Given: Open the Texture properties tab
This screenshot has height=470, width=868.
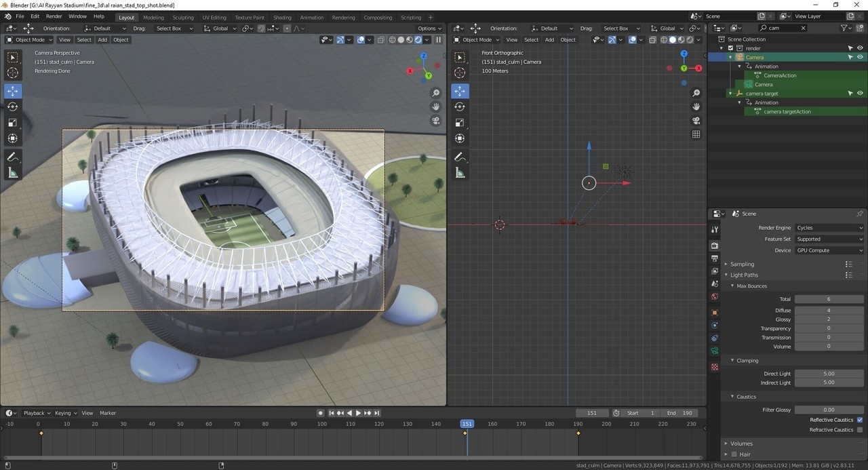Looking at the screenshot, I should pos(715,367).
